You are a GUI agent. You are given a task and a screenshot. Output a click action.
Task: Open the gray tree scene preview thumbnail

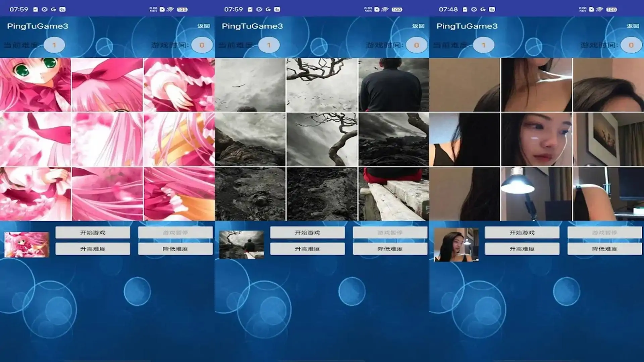pos(241,245)
